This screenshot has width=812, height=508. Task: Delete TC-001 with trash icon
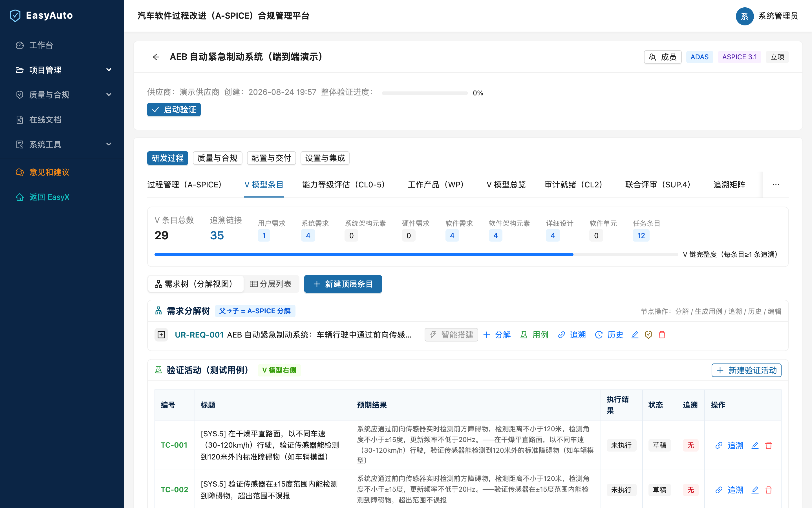(769, 446)
